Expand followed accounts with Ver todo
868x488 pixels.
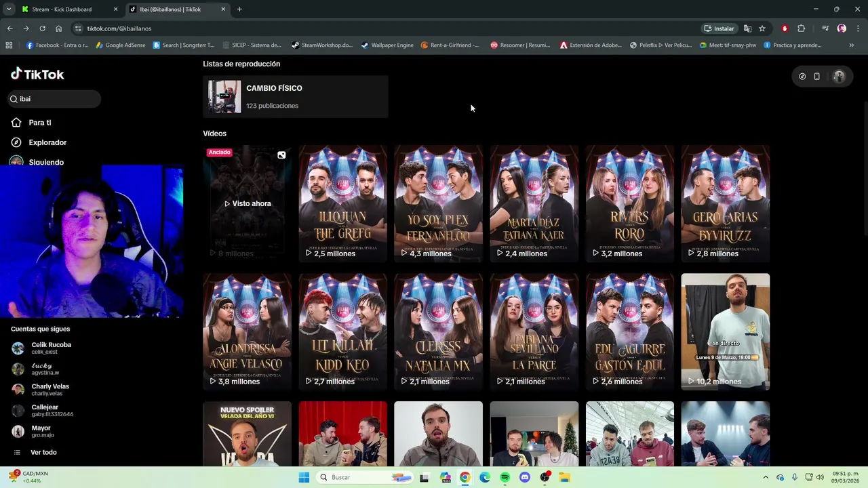[35, 452]
